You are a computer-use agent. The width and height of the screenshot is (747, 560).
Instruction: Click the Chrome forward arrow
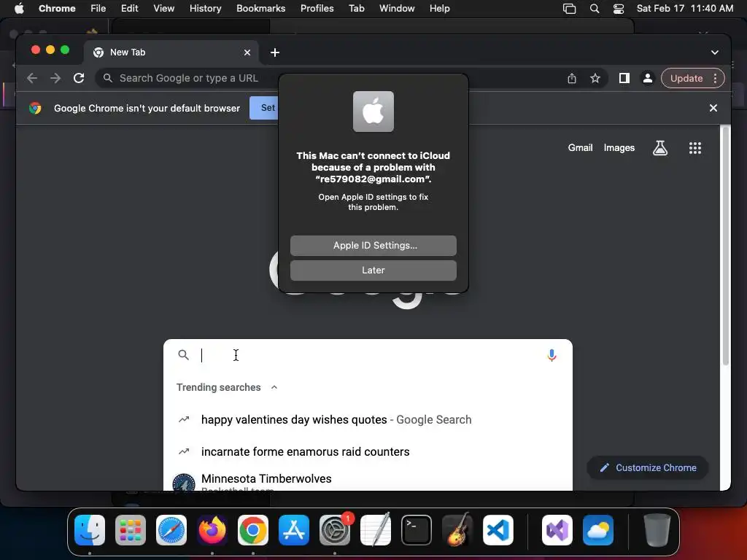(x=55, y=78)
